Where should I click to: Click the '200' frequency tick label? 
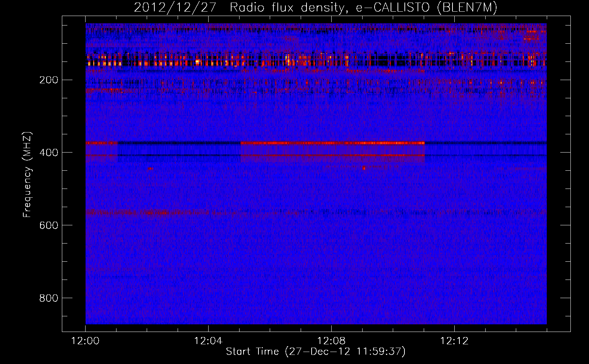pyautogui.click(x=49, y=80)
